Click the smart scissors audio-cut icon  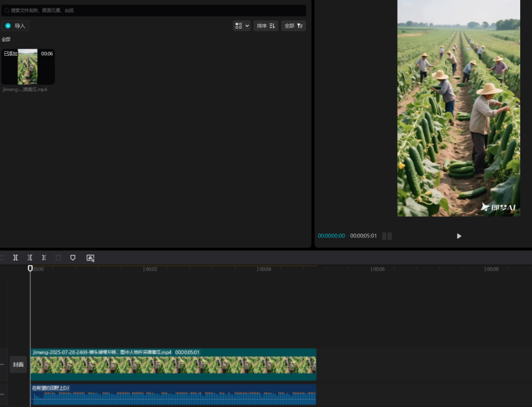pos(90,258)
